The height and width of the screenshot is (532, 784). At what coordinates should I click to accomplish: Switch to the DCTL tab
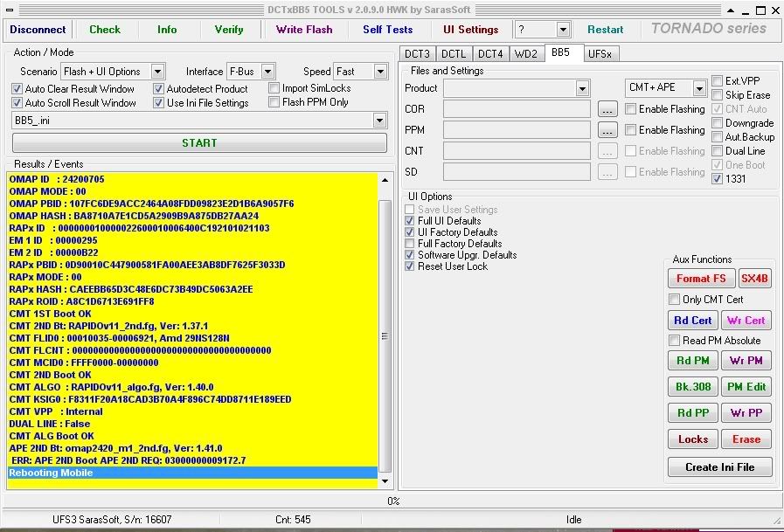point(454,54)
